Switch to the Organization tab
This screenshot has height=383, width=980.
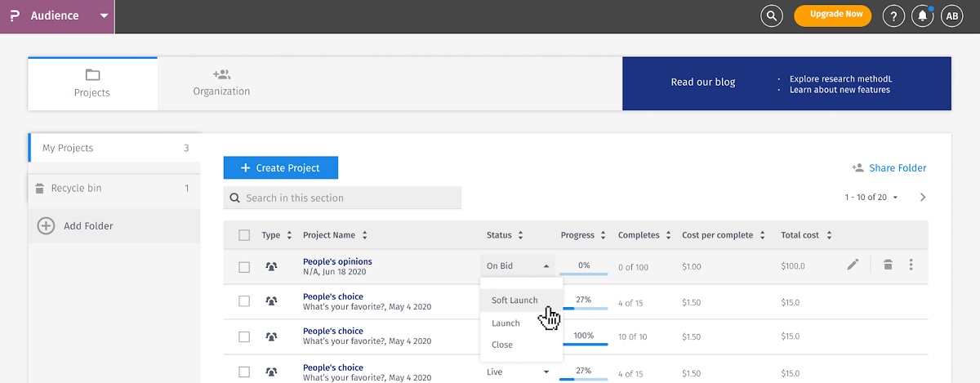tap(221, 83)
